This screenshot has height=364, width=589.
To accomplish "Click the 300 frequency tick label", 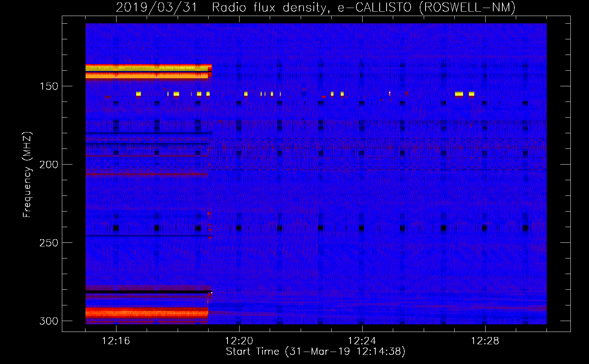I will click(x=49, y=321).
